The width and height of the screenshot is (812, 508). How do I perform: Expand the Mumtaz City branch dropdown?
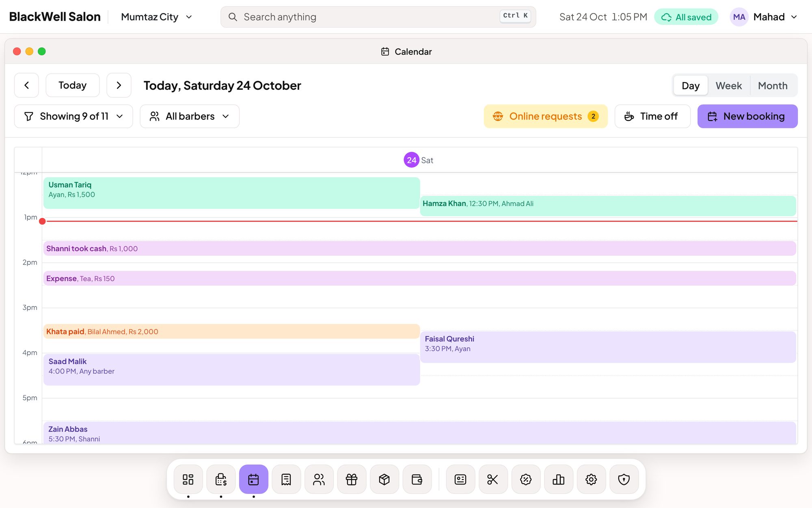(156, 17)
